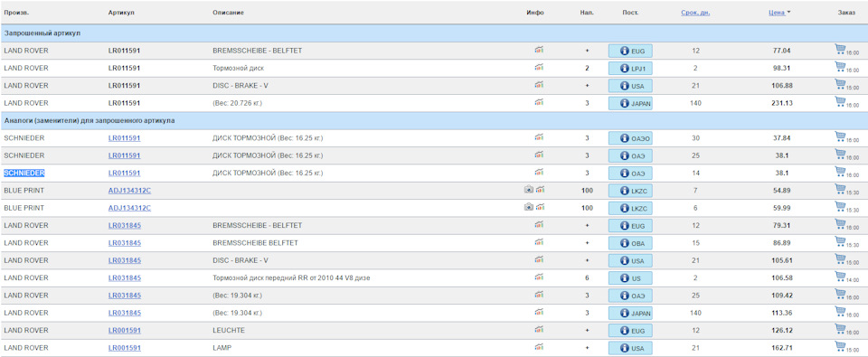This screenshot has width=868, height=357.
Task: Add BLUE PRINT 54.89 item to cart
Action: pyautogui.click(x=840, y=190)
